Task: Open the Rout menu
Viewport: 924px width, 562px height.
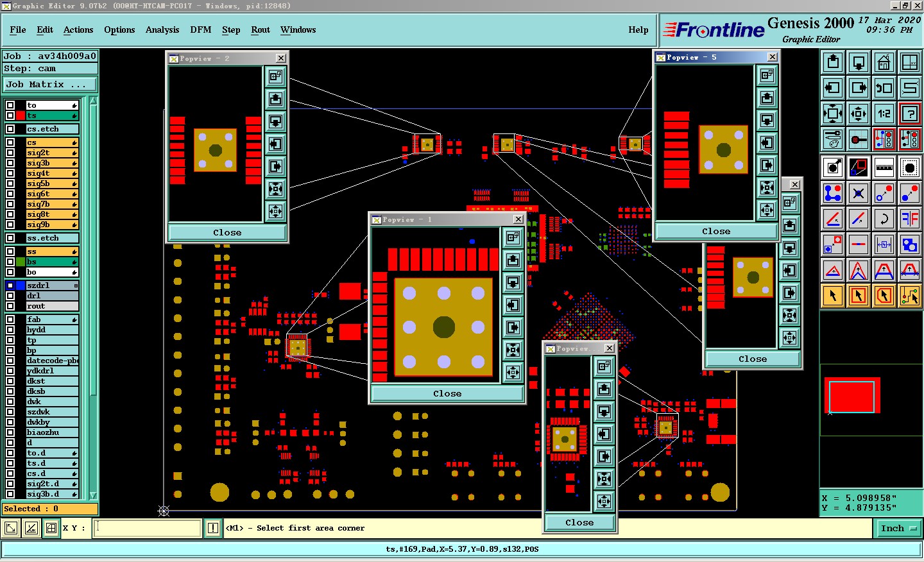Action: pyautogui.click(x=261, y=30)
